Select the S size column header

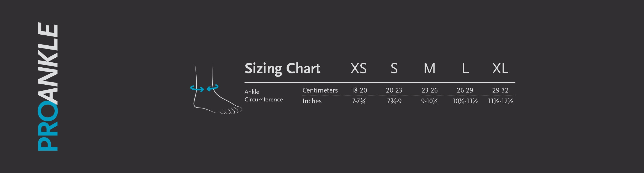pyautogui.click(x=394, y=68)
